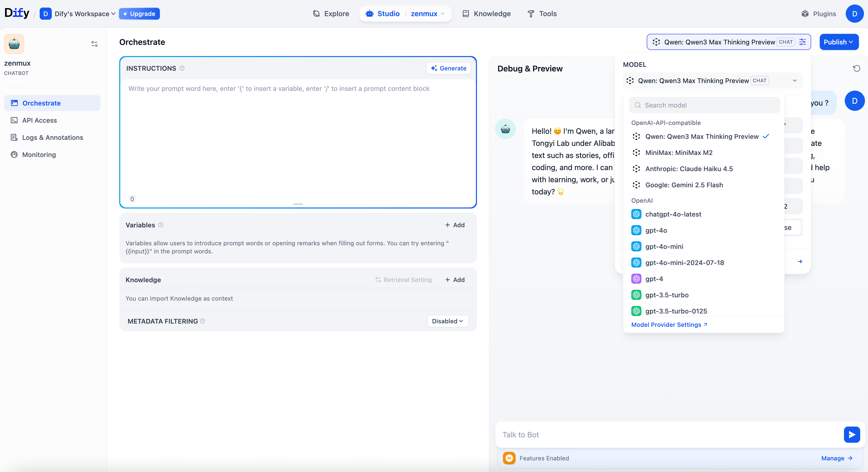
Task: Click the restart conversation refresh icon
Action: pos(856,69)
